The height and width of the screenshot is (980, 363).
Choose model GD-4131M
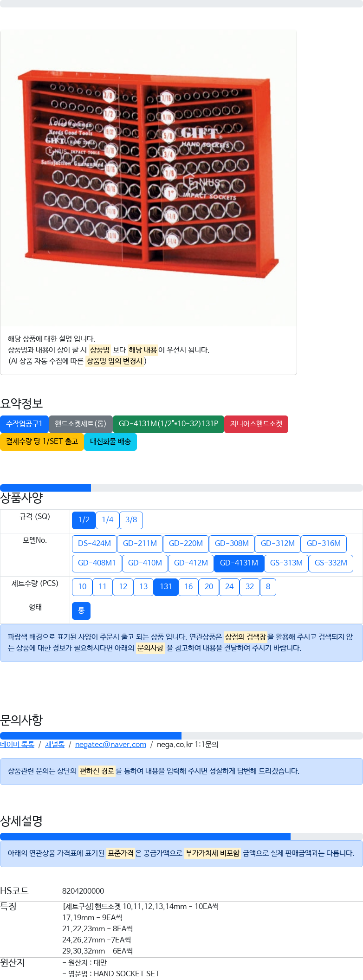(239, 564)
